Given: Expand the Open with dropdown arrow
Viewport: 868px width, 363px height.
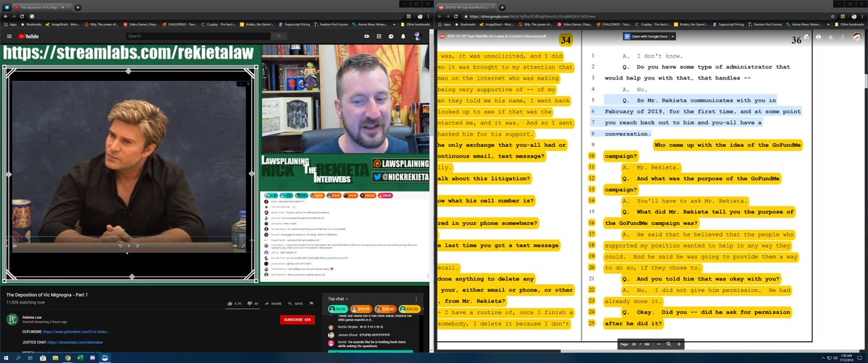Looking at the screenshot, I should point(673,37).
